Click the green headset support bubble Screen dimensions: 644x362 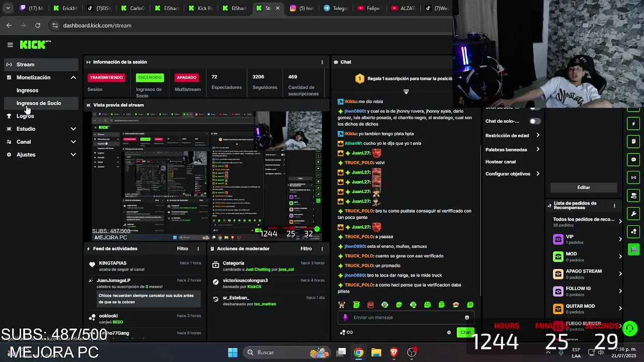[x=629, y=328]
